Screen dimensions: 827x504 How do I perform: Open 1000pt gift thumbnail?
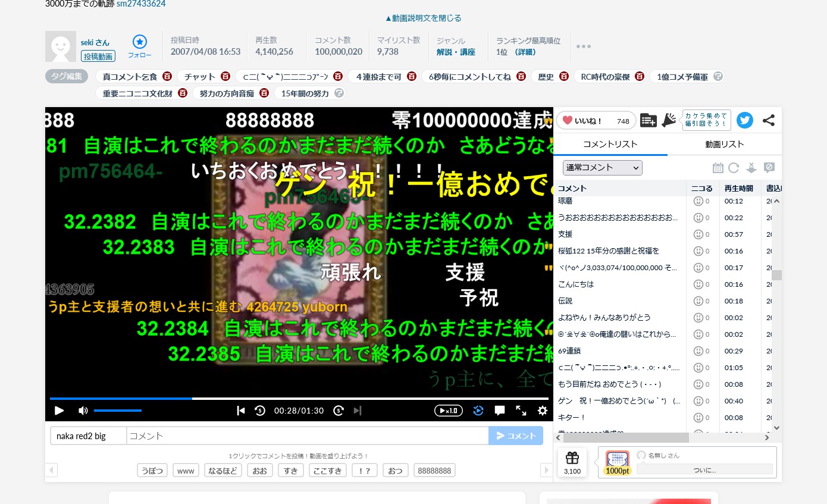618,462
